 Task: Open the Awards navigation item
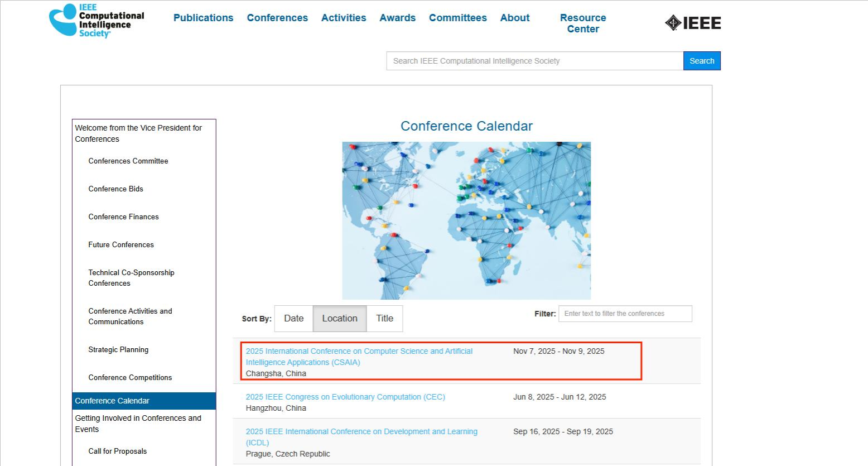pyautogui.click(x=397, y=18)
